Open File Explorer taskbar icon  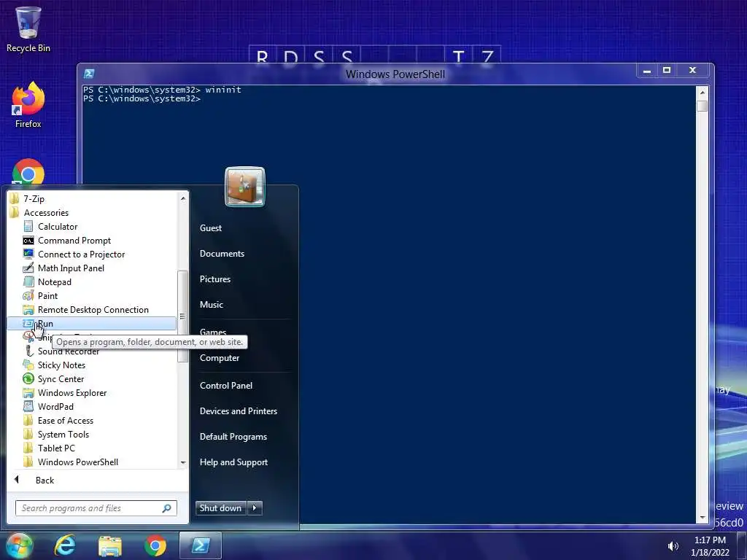click(x=110, y=545)
